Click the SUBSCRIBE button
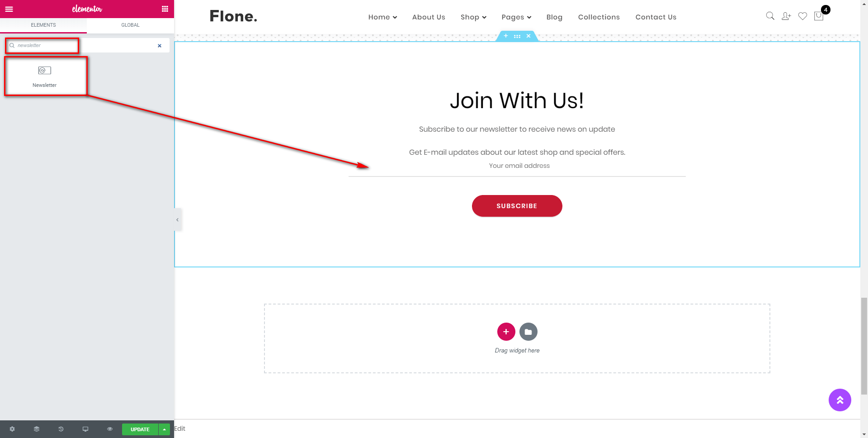The image size is (868, 438). tap(517, 206)
